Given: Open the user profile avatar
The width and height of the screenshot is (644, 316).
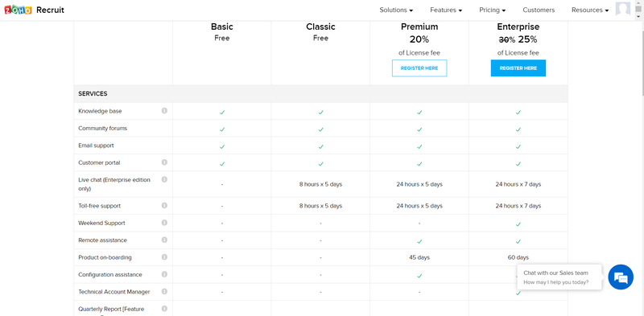Looking at the screenshot, I should (x=622, y=9).
